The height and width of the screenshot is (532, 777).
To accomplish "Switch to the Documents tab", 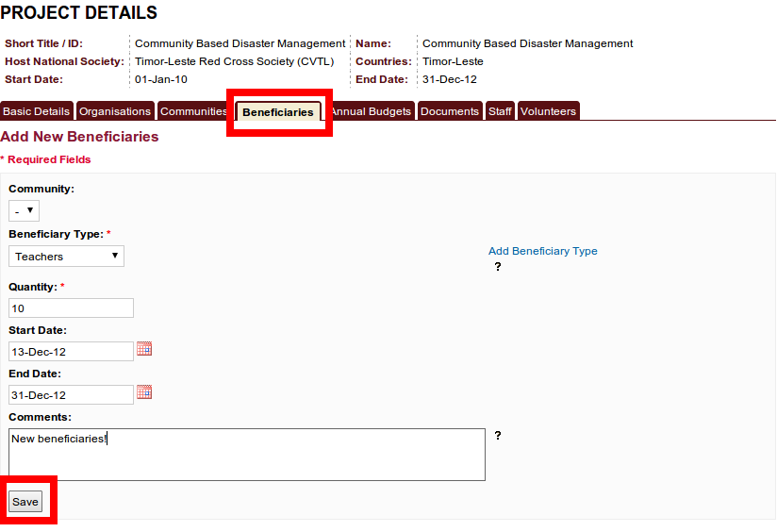I will point(450,111).
